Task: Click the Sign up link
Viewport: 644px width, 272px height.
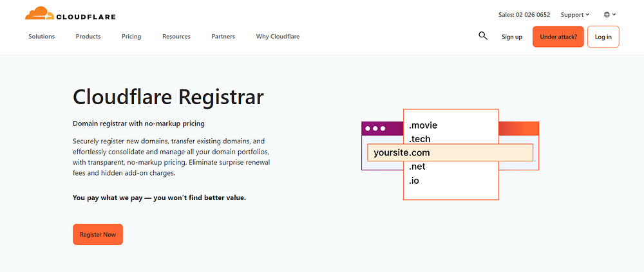Action: pyautogui.click(x=512, y=37)
